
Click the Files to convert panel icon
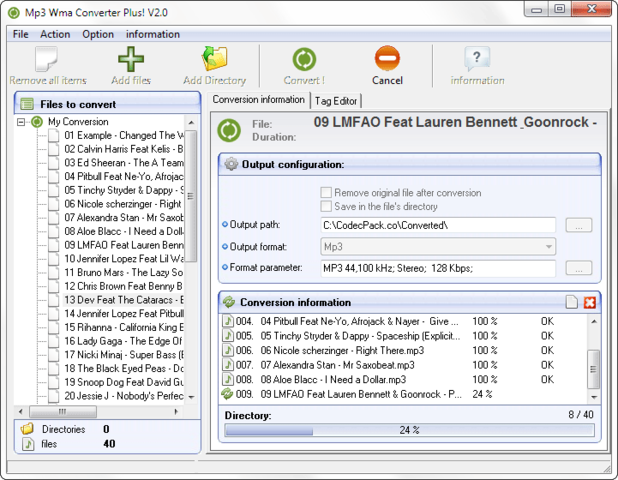click(x=27, y=104)
